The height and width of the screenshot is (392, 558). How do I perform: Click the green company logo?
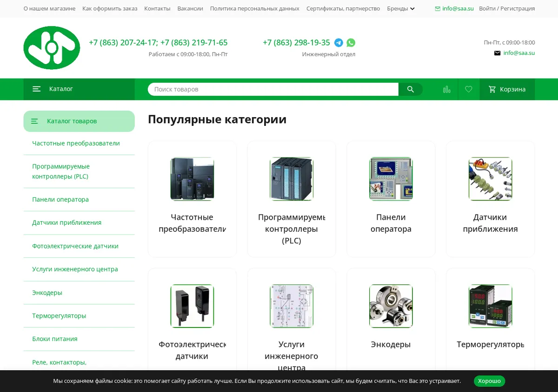52,48
